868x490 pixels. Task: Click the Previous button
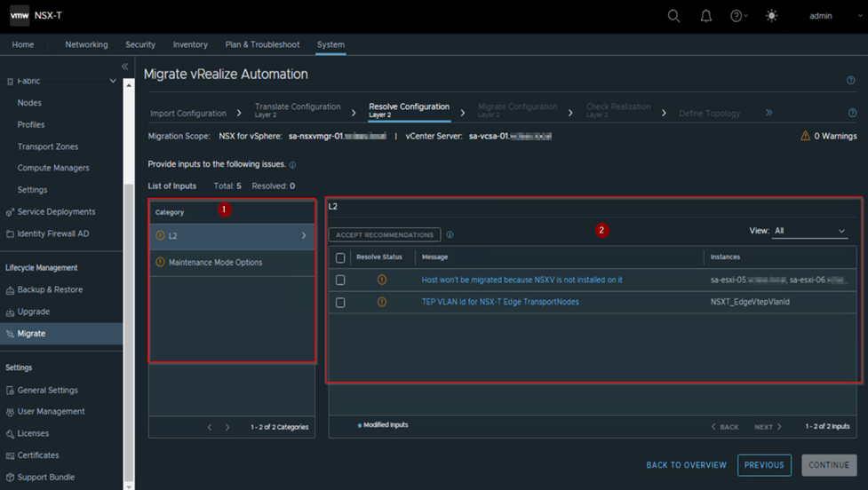(x=763, y=465)
